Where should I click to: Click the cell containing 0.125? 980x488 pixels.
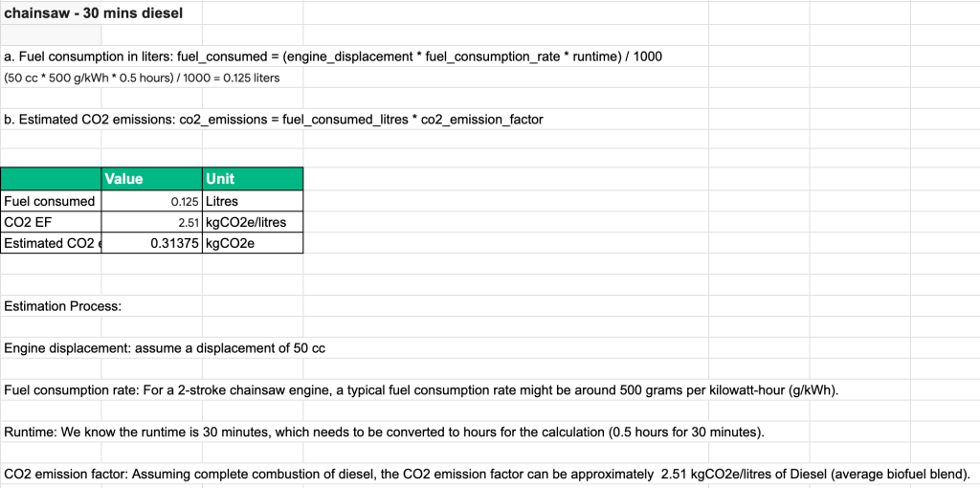[151, 201]
